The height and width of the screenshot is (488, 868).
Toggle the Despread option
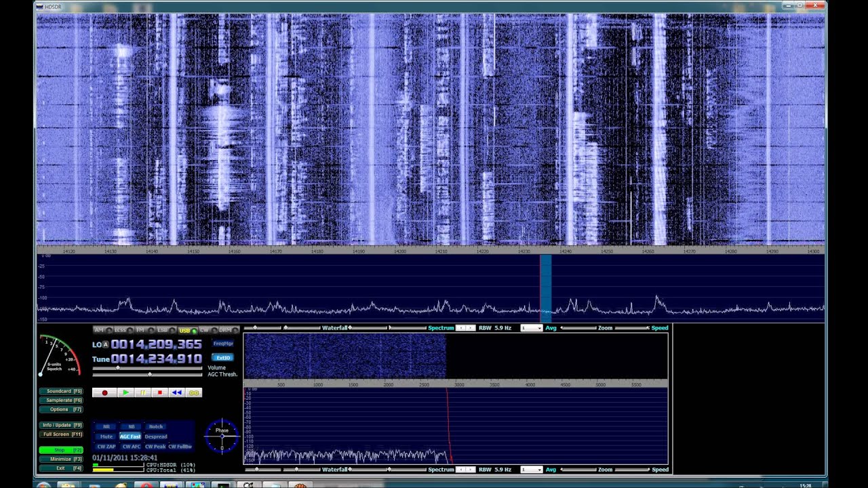tap(155, 436)
